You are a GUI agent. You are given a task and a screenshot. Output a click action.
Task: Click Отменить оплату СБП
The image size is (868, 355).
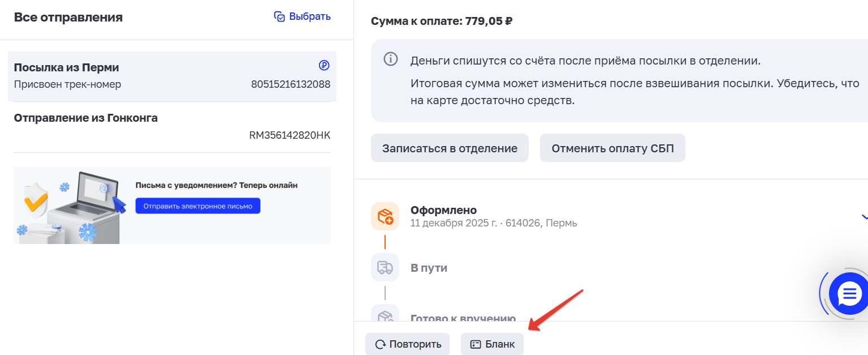point(612,148)
